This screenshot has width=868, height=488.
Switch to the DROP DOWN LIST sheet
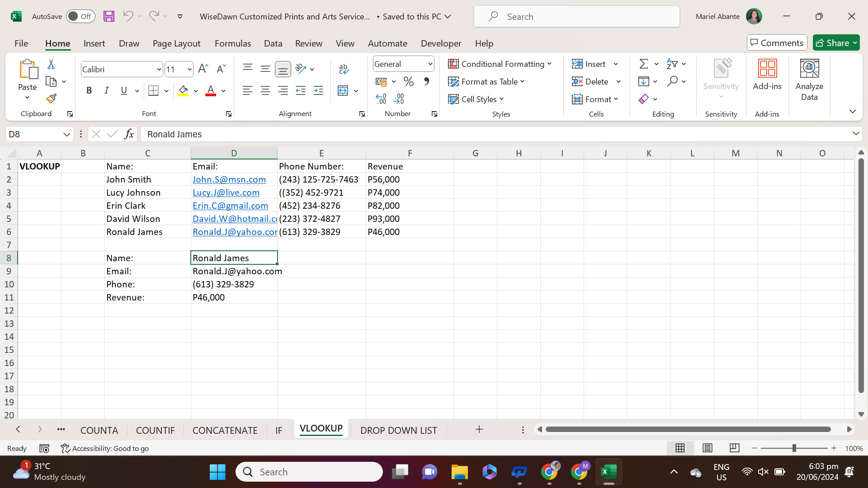click(x=398, y=430)
